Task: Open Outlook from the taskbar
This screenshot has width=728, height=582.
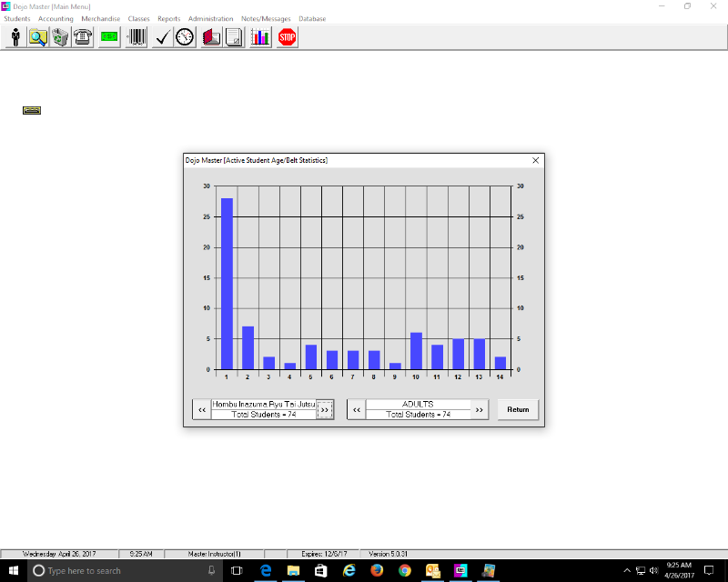Action: click(433, 570)
